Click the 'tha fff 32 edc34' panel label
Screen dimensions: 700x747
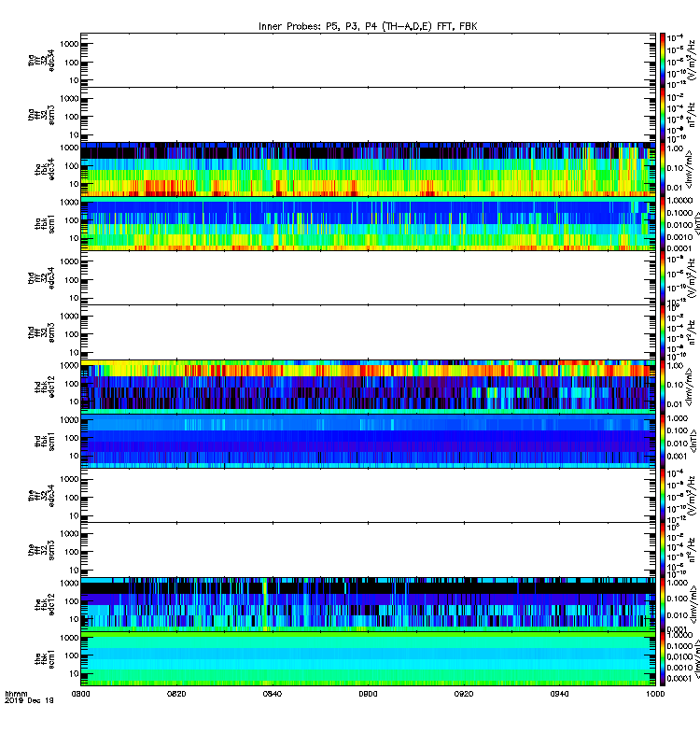point(41,60)
